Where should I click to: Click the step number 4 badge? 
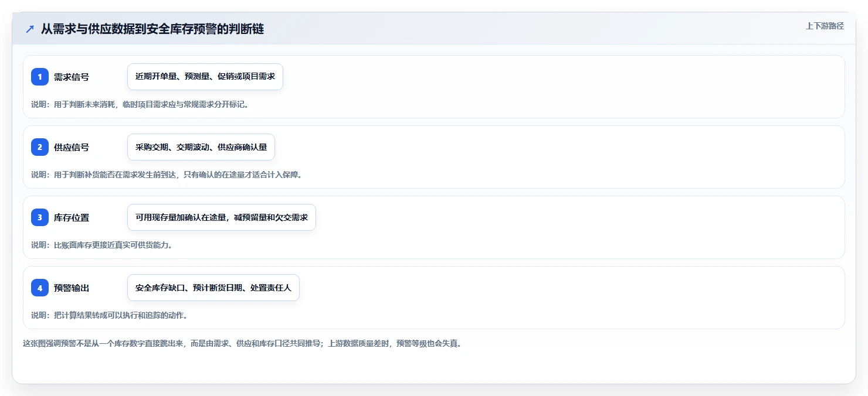tap(40, 288)
